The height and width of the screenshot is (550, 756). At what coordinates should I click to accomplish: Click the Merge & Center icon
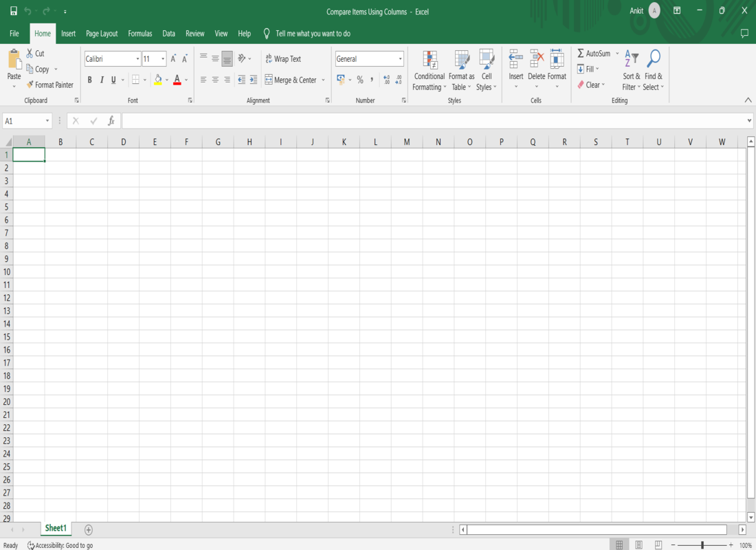click(x=291, y=80)
